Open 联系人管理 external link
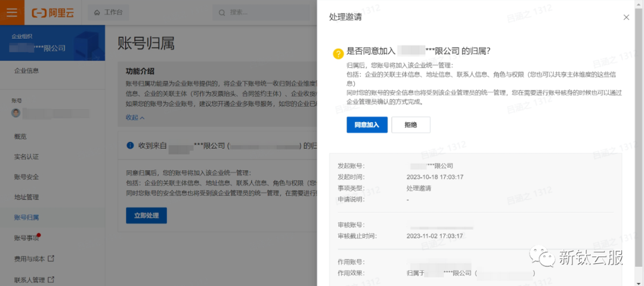This screenshot has width=644, height=286. pos(34,280)
